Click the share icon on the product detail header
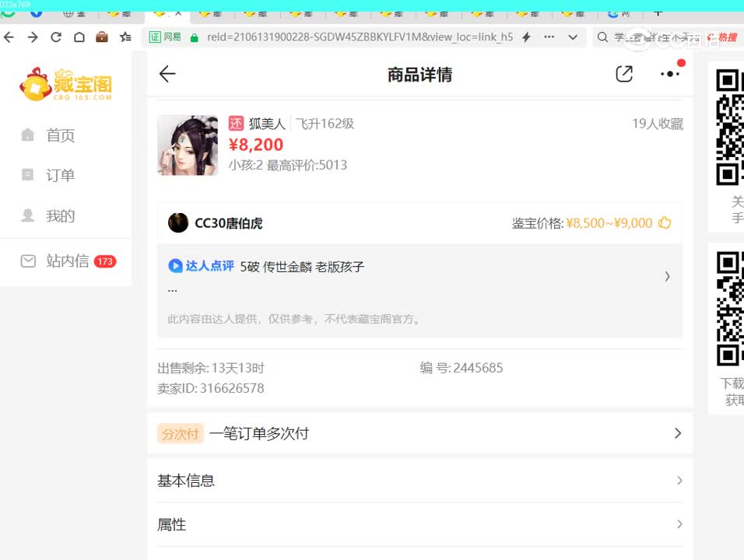The image size is (744, 560). [x=623, y=73]
